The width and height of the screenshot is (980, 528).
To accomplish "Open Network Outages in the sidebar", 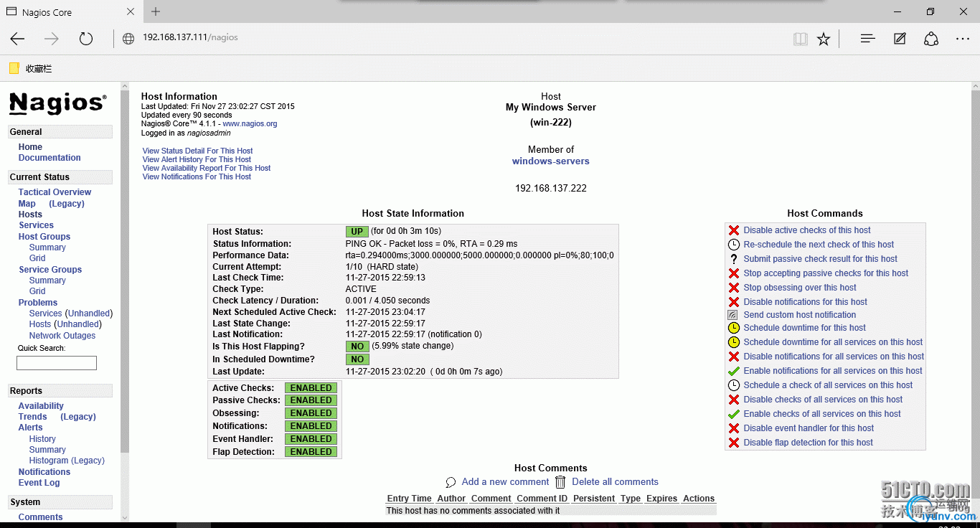I will coord(62,336).
